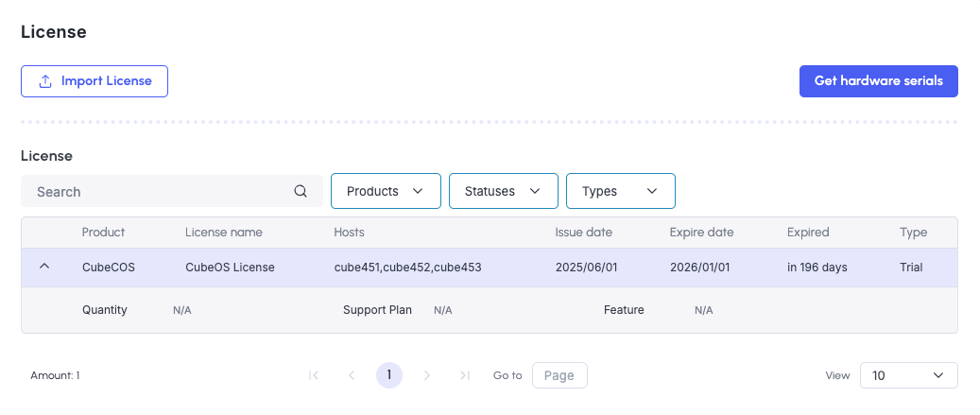The image size is (980, 415).
Task: Click the Feature label
Action: click(x=624, y=310)
